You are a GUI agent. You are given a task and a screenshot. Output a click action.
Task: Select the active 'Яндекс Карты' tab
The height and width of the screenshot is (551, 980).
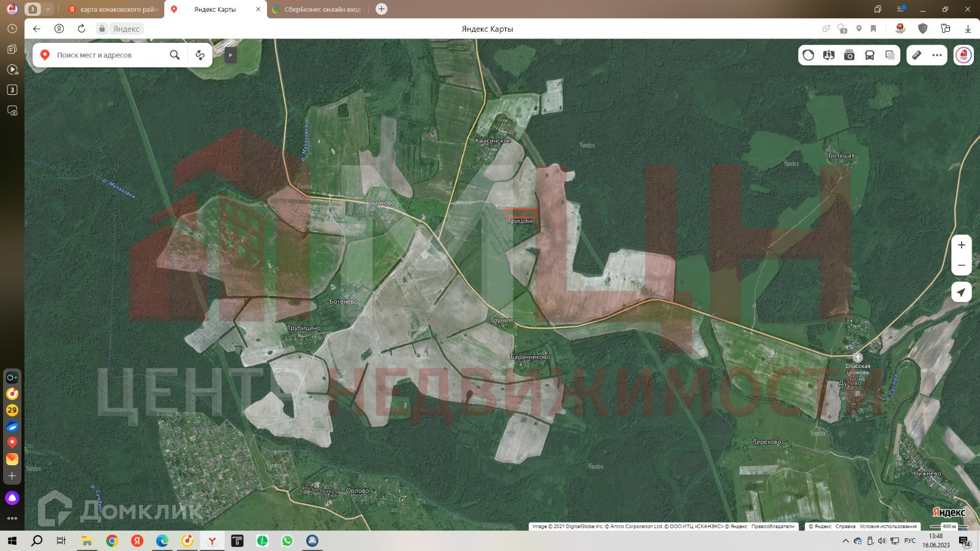pos(214,9)
